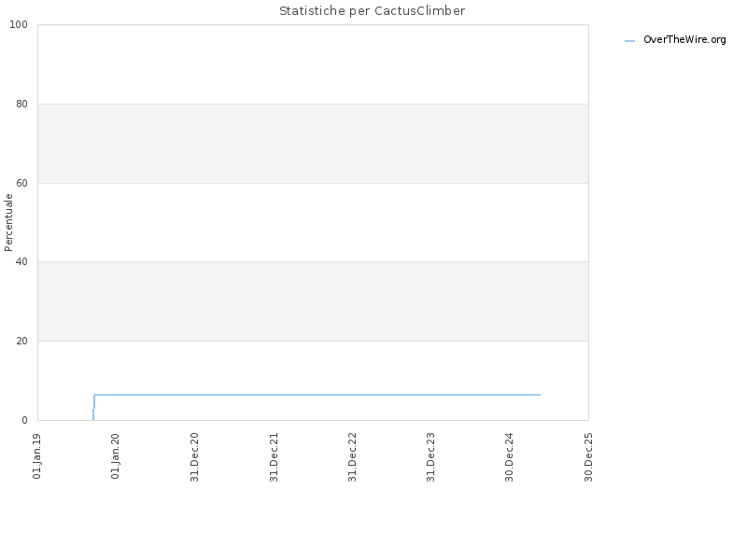This screenshot has height=560, width=747.
Task: Select the 30.Dec.25 date label
Action: (589, 457)
